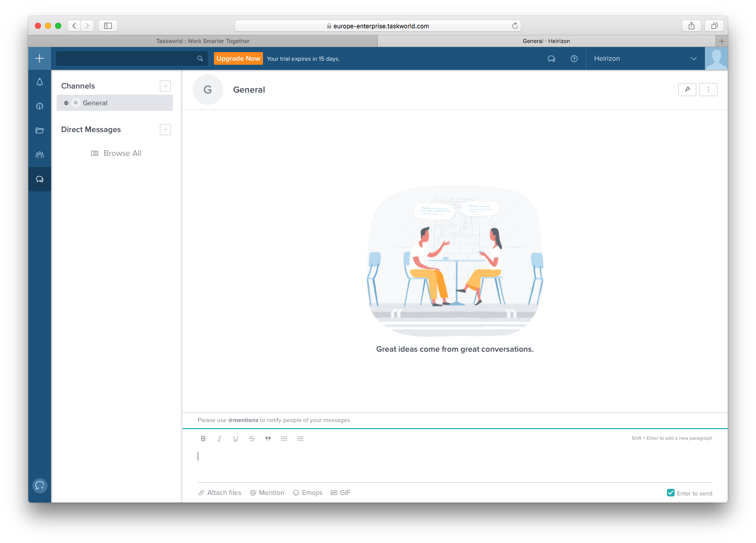
Task: Toggle underline formatting
Action: pos(236,439)
